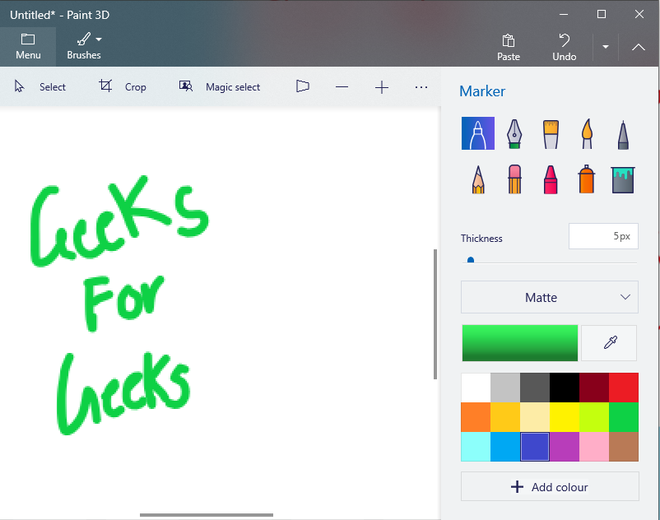Choose the lime colour swatch
Viewport: 660px width, 520px height.
click(594, 417)
